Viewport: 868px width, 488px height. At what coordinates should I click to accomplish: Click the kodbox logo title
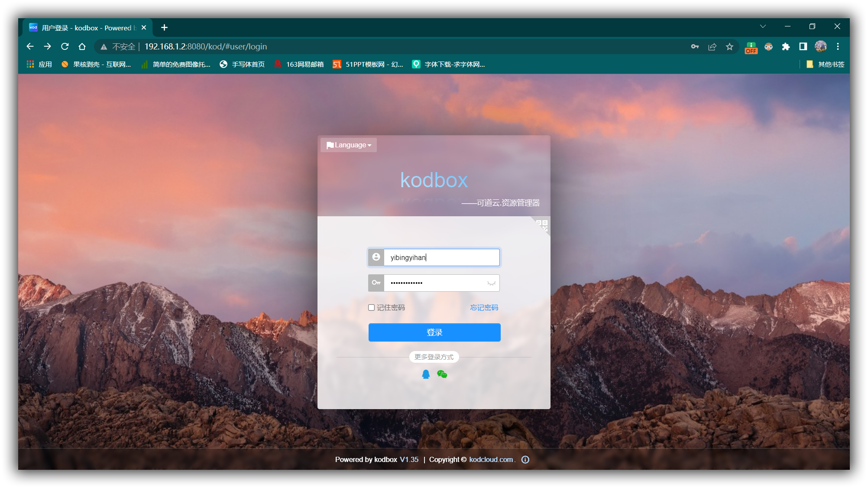tap(434, 180)
